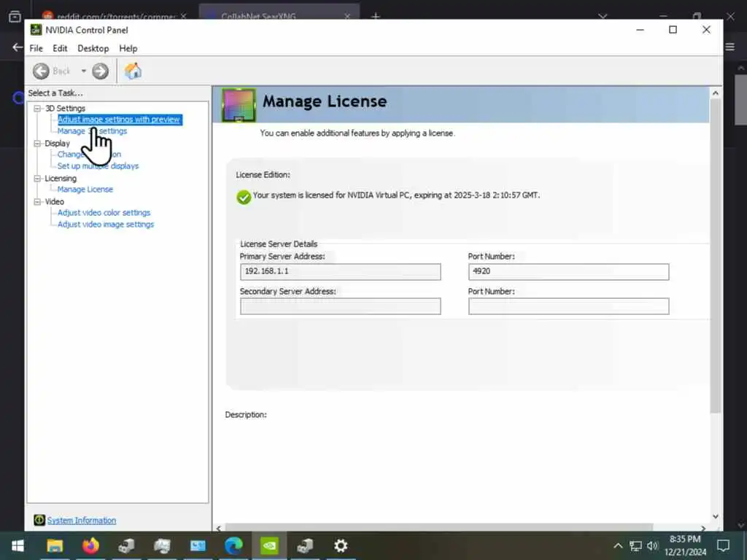Open the Help menu
Screen dimensions: 747x560
point(128,49)
